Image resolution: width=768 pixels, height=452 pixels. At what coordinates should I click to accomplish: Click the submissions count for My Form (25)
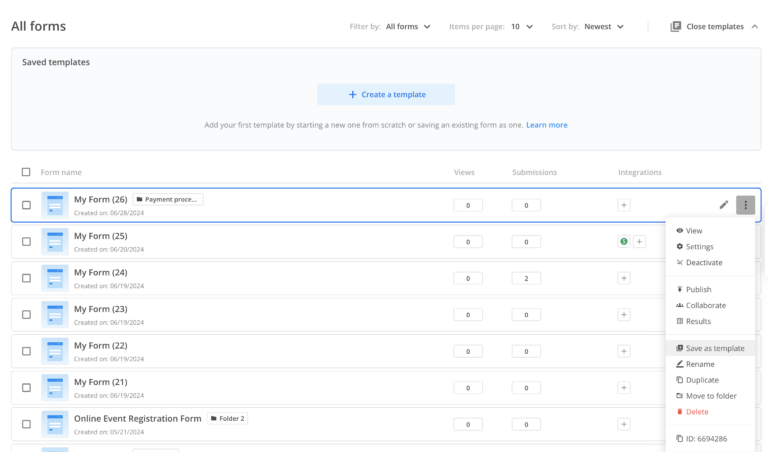tap(526, 241)
